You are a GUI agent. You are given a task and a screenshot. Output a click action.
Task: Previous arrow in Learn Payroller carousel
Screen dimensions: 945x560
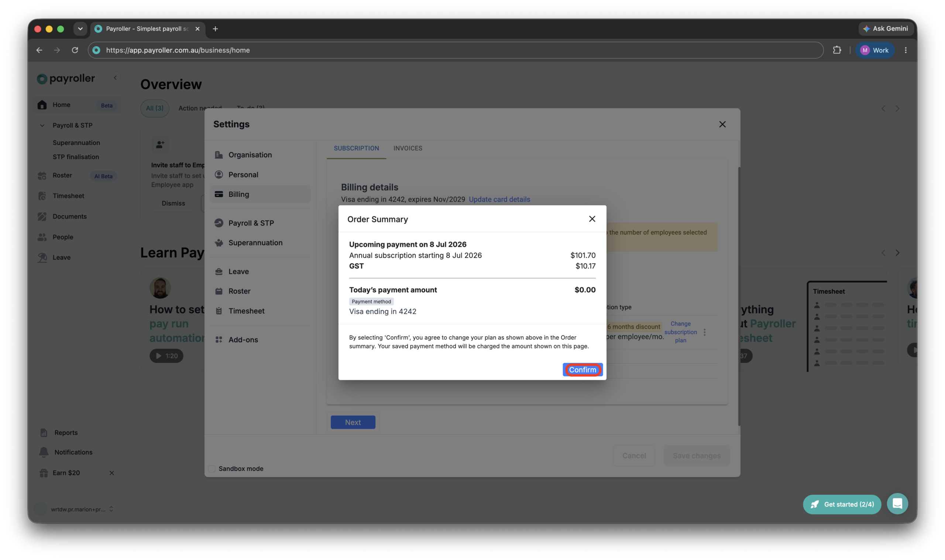[883, 252]
